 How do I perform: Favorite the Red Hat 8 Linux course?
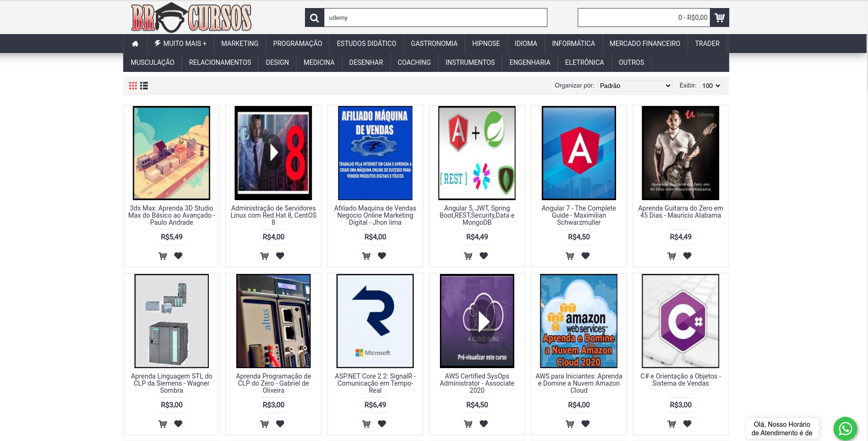280,256
